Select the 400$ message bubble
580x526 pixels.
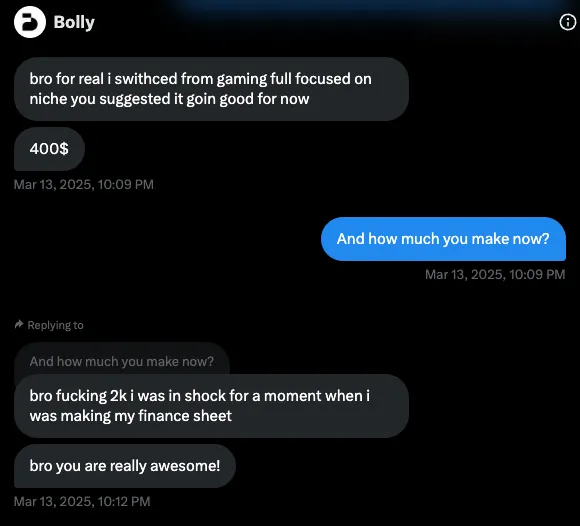(49, 149)
